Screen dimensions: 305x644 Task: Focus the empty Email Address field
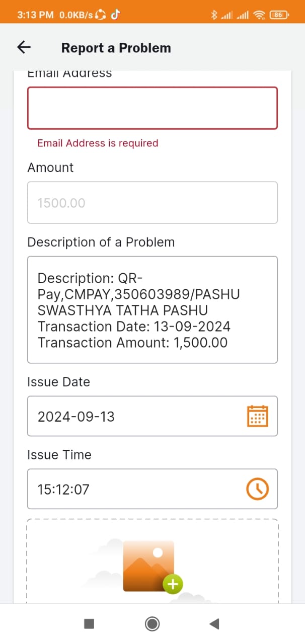coord(152,108)
